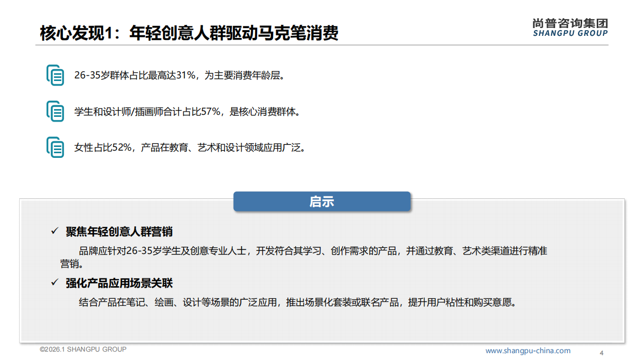The width and height of the screenshot is (644, 362).
Task: Open the www.shangpu-china.com link
Action: pos(528,351)
